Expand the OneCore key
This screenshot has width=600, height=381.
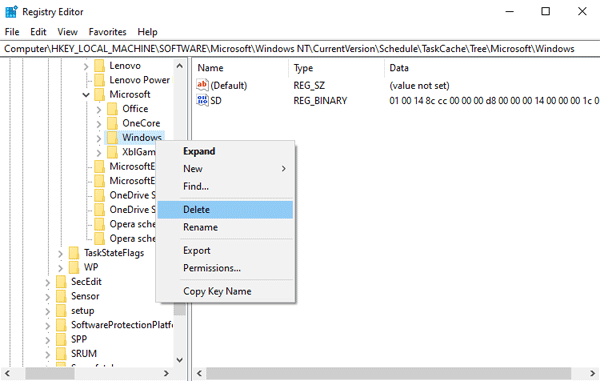(99, 124)
